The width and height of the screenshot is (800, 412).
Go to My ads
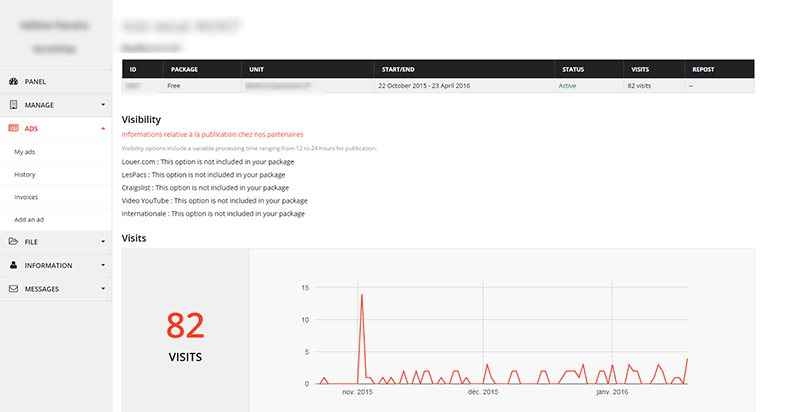[x=24, y=152]
